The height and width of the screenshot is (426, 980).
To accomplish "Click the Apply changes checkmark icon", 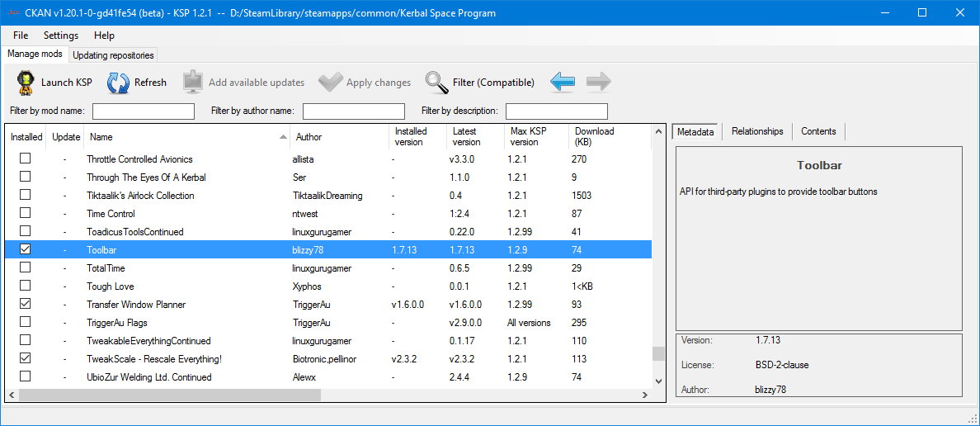I will (330, 82).
